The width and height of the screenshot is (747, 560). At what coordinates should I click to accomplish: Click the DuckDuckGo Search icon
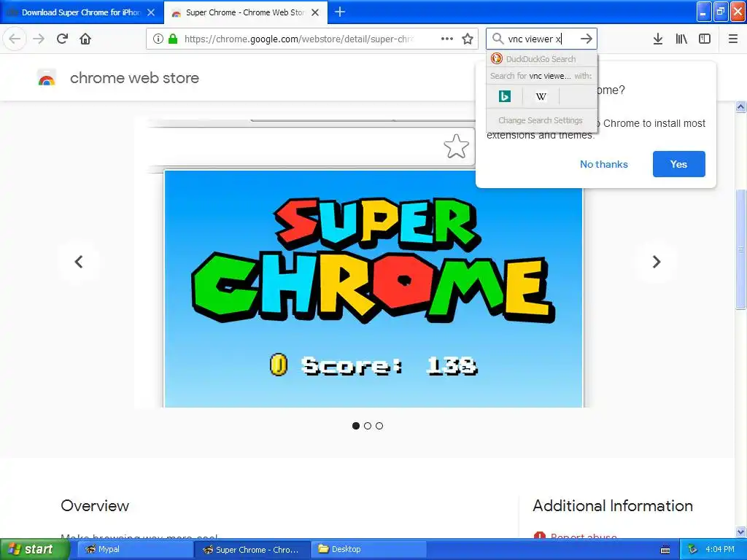pos(496,58)
